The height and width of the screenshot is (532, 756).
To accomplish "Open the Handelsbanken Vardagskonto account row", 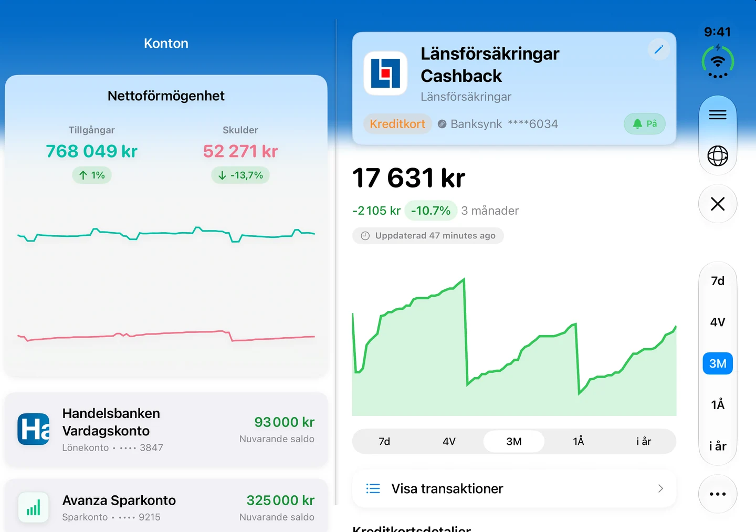I will point(166,430).
